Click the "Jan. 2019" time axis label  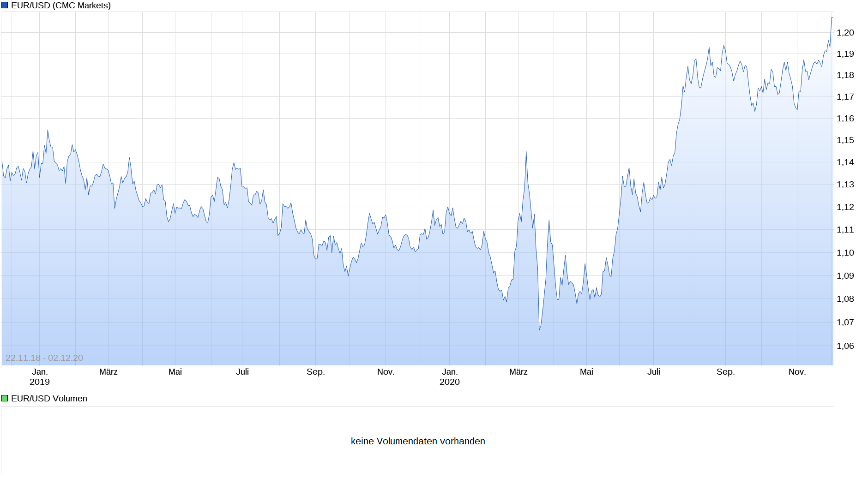coord(40,377)
